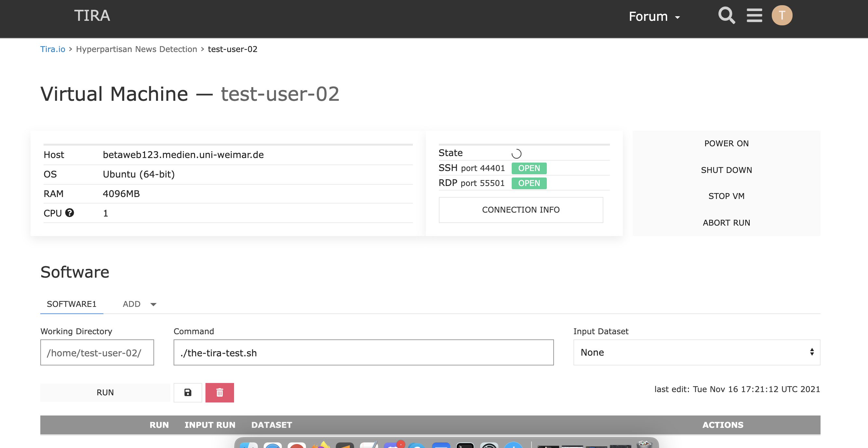Click STOP VM in the actions panel
The width and height of the screenshot is (868, 448).
[726, 195]
